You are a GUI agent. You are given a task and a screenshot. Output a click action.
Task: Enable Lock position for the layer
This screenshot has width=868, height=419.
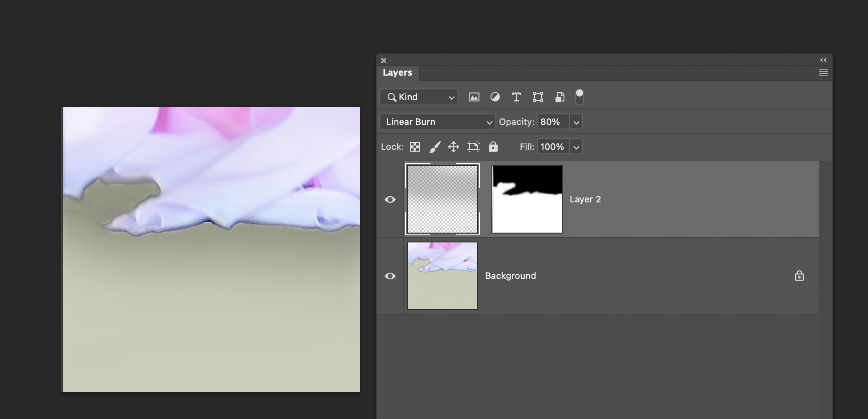point(453,147)
